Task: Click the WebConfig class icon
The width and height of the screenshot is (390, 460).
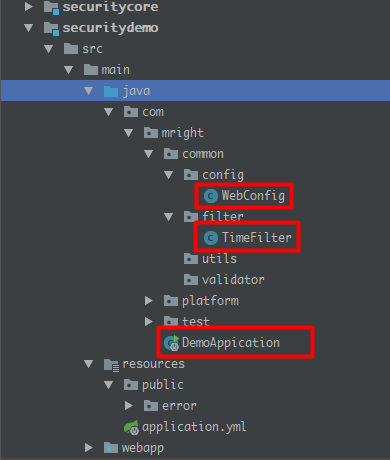Action: click(x=211, y=196)
